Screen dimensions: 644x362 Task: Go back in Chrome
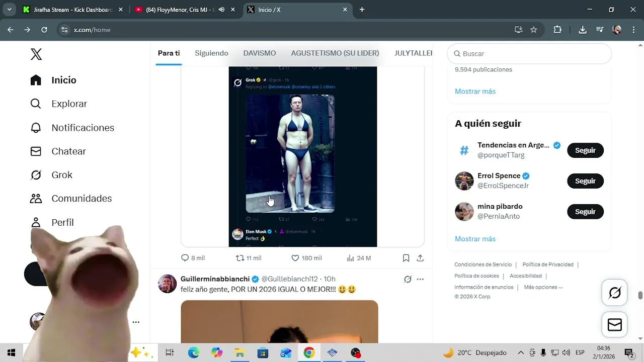[x=11, y=30]
